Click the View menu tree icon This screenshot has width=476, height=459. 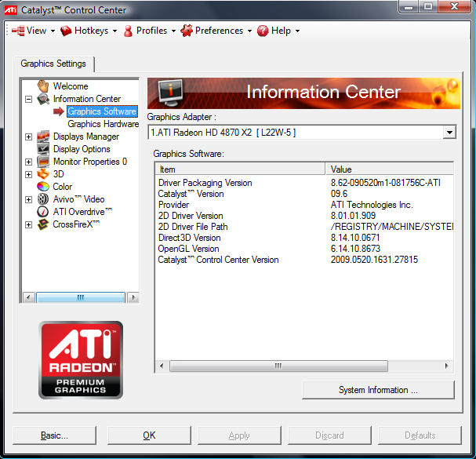tap(18, 31)
